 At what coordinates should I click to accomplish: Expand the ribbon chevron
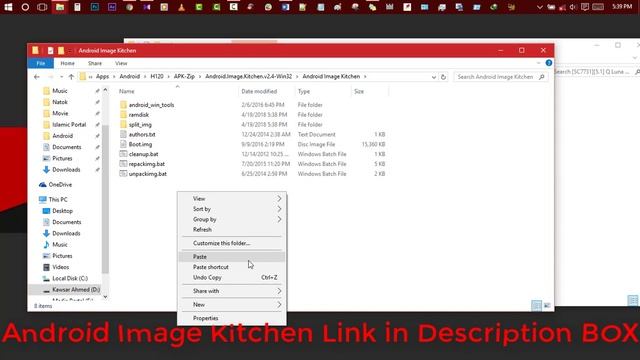(x=539, y=63)
